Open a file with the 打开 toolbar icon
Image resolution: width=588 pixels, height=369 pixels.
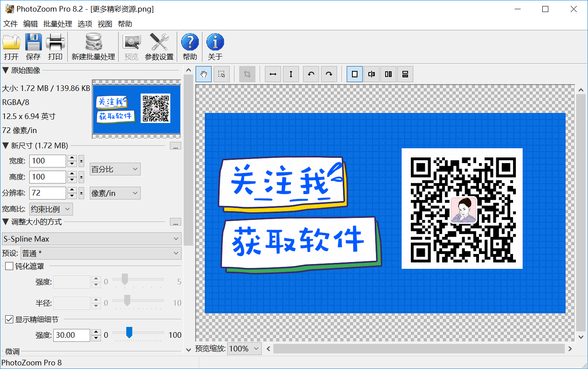11,46
